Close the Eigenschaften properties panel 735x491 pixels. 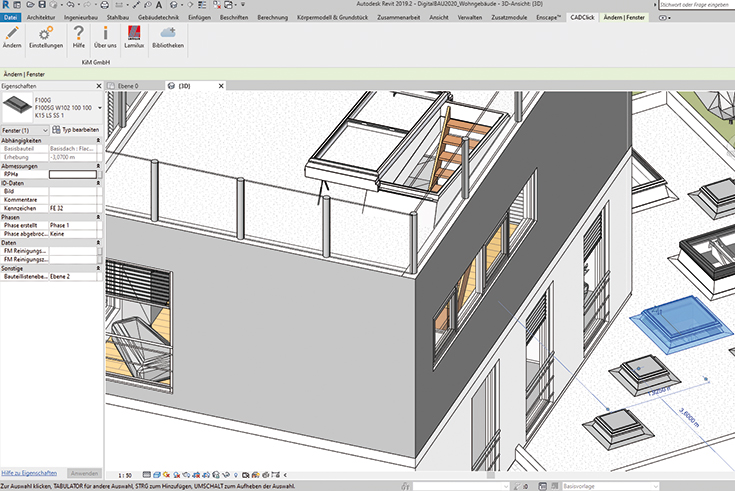(x=97, y=87)
